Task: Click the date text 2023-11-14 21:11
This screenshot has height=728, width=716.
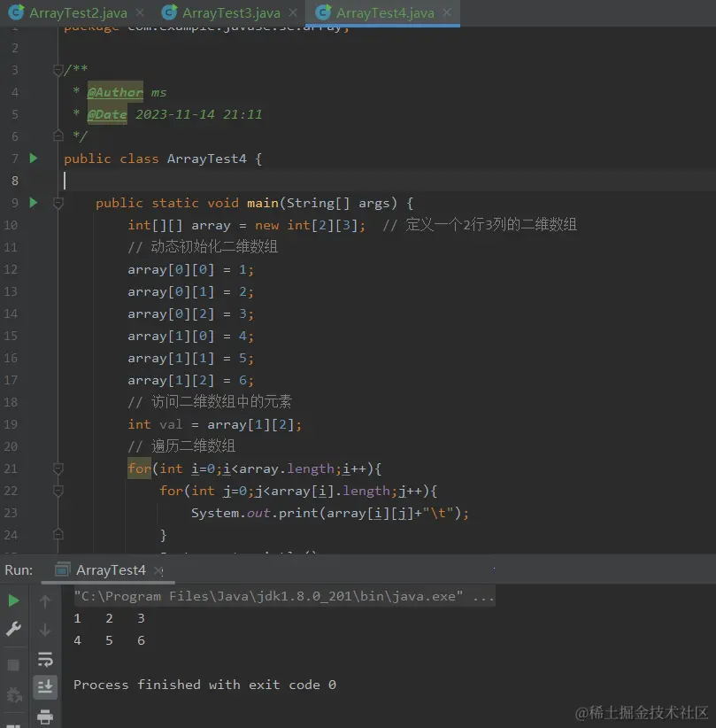Action: pyautogui.click(x=198, y=114)
